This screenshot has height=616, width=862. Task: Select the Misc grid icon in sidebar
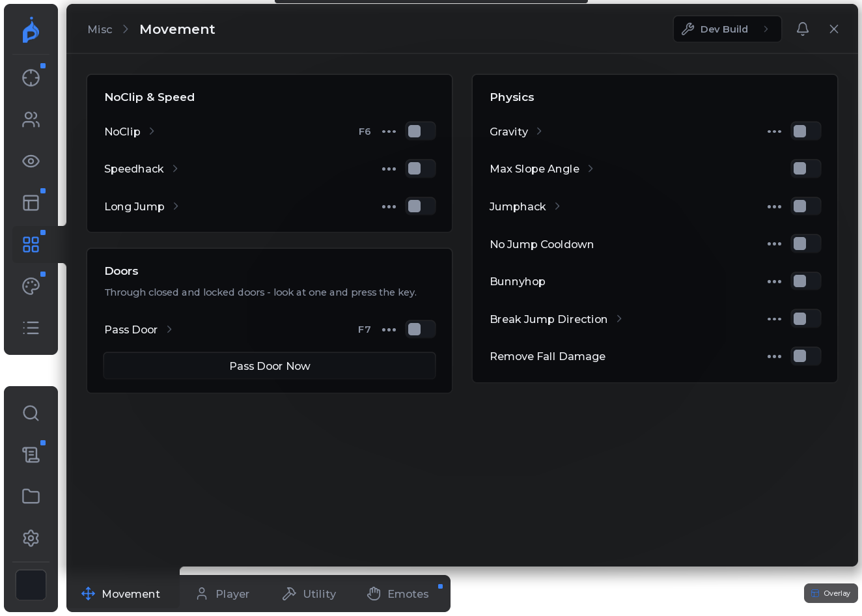pyautogui.click(x=31, y=244)
